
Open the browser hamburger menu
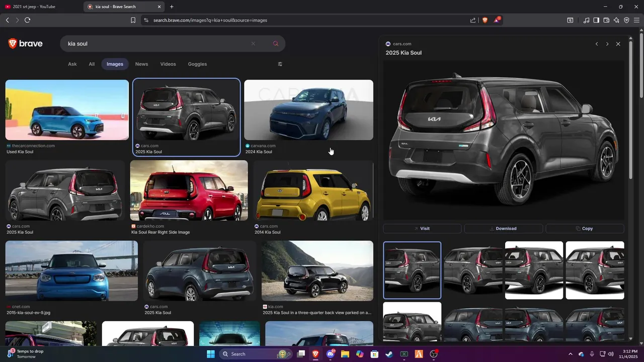(636, 20)
